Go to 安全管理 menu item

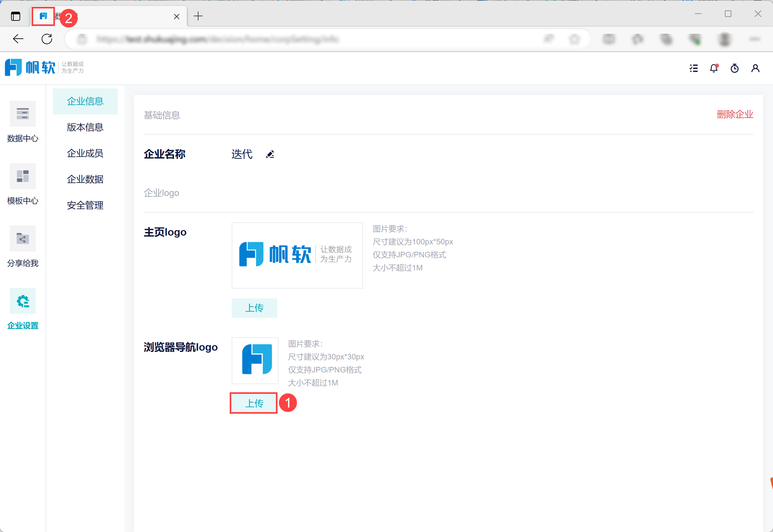(85, 205)
